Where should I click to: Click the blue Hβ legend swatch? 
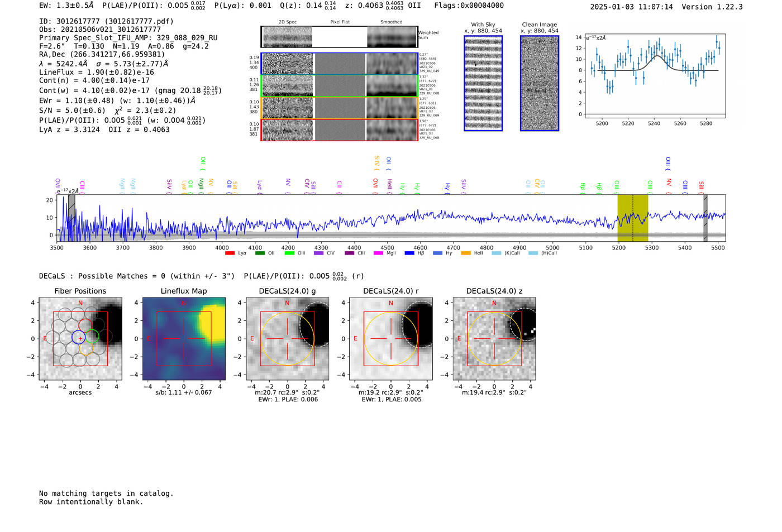click(x=409, y=253)
